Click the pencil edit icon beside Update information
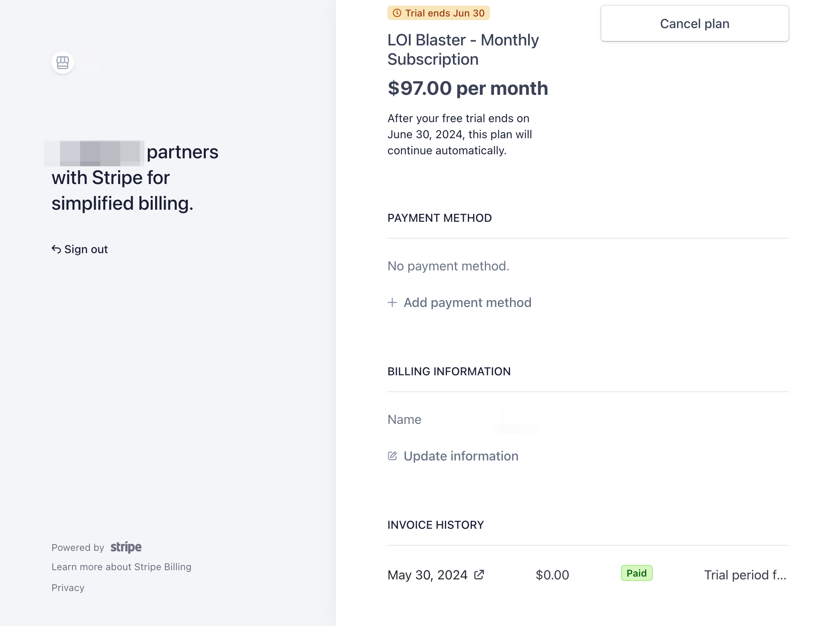 [x=392, y=456]
